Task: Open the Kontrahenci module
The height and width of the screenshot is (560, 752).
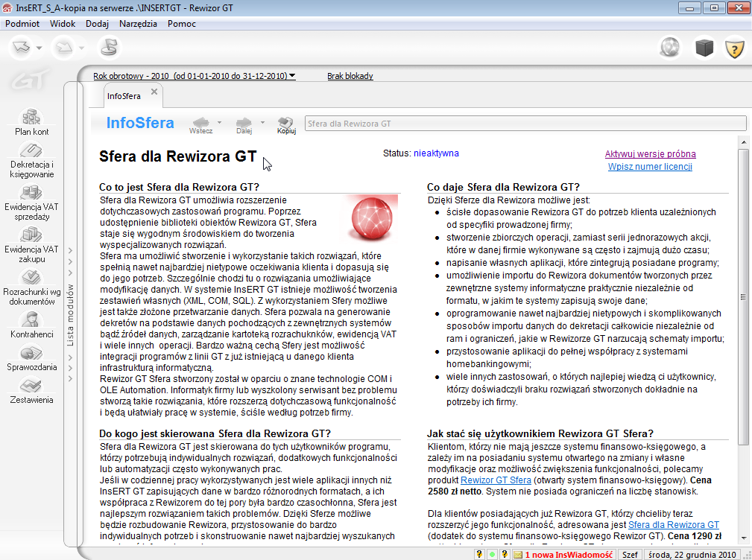Action: [31, 325]
